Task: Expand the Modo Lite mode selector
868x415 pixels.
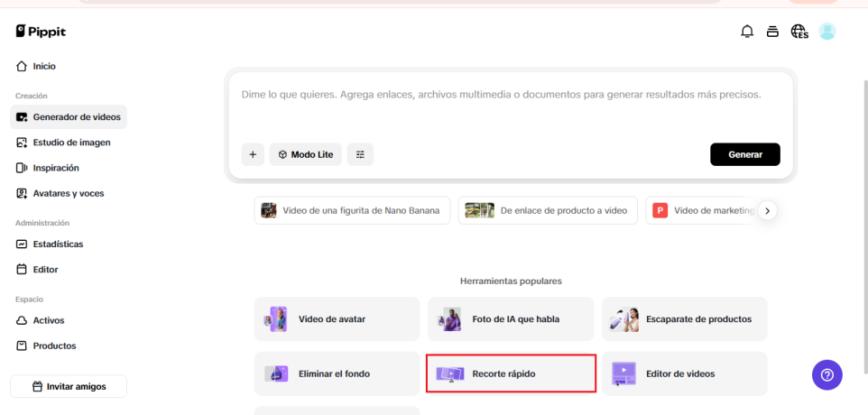Action: [305, 154]
